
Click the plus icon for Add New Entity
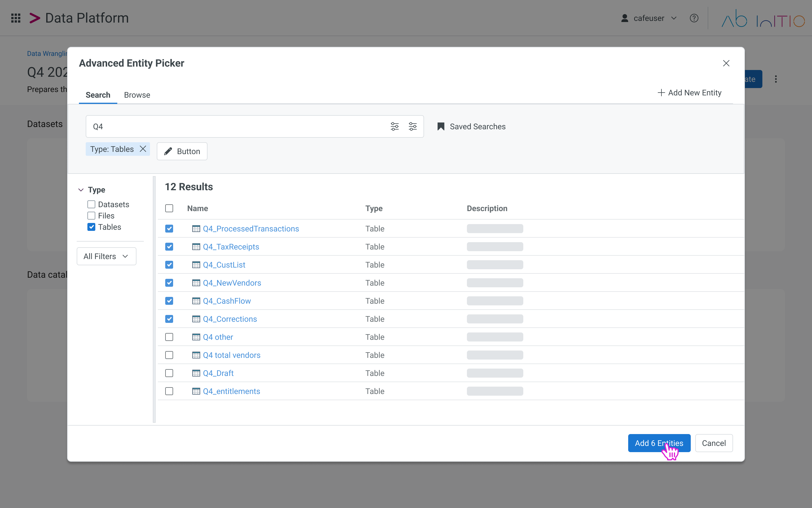tap(661, 93)
